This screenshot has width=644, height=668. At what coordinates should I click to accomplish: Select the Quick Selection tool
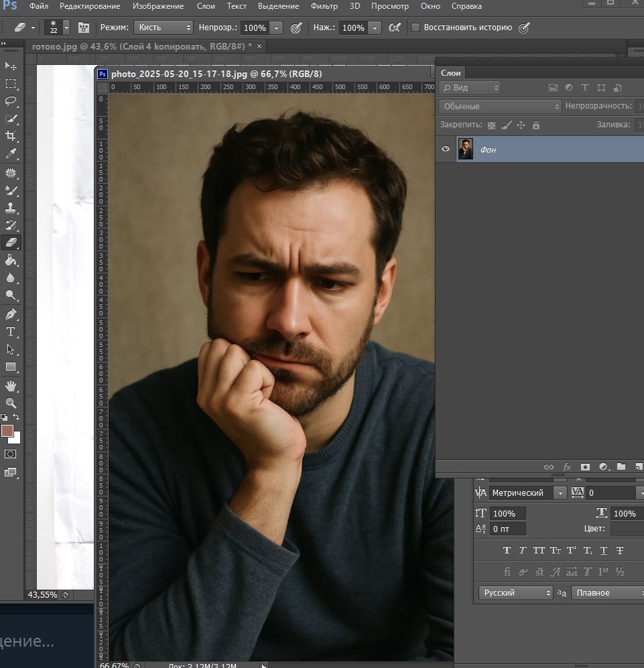coord(11,119)
